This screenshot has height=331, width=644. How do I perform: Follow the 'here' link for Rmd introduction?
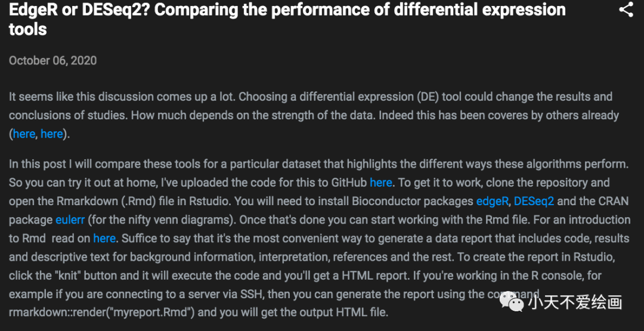pos(104,239)
